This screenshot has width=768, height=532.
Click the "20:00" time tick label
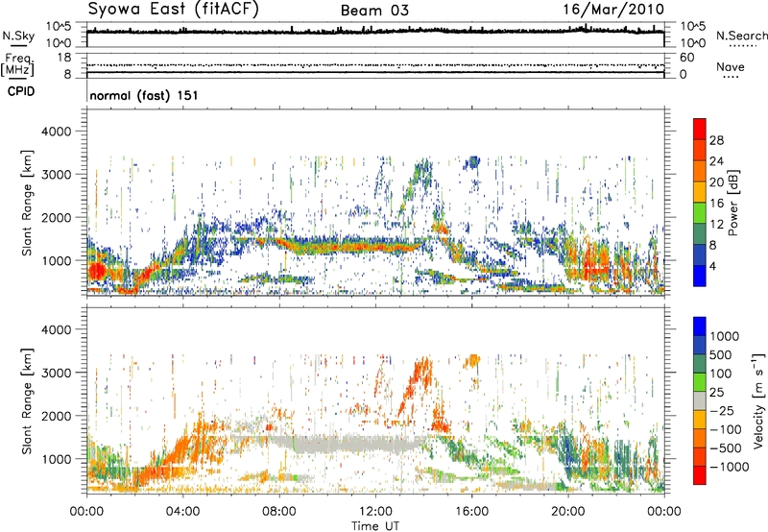coord(567,512)
